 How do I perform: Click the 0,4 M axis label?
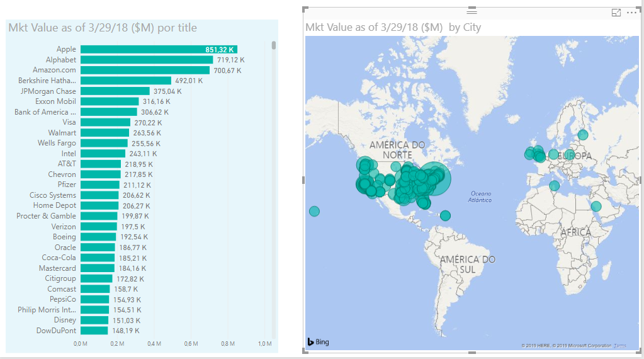click(154, 343)
